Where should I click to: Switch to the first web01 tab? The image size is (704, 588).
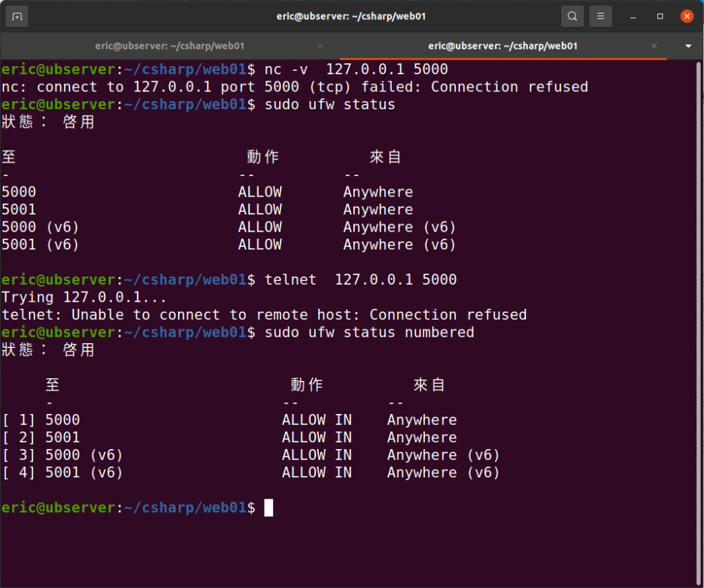coord(170,46)
